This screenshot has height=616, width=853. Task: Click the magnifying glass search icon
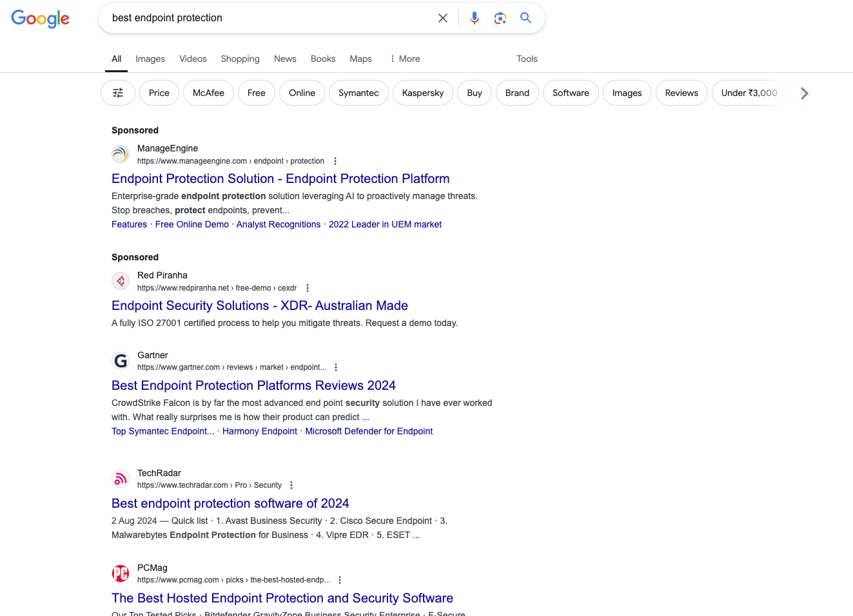tap(525, 18)
